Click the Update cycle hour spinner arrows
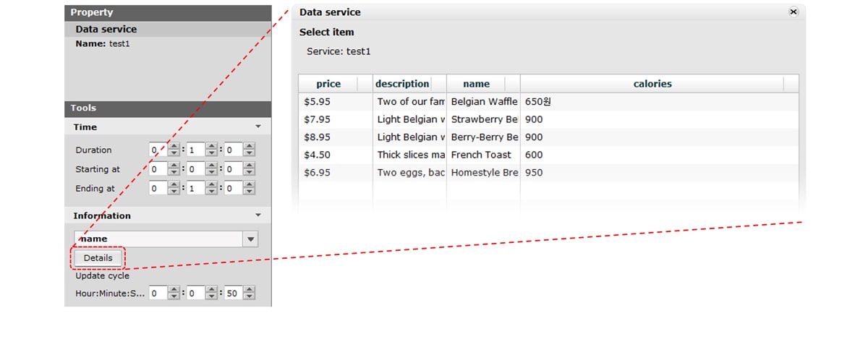This screenshot has height=347, width=868. pos(174,294)
